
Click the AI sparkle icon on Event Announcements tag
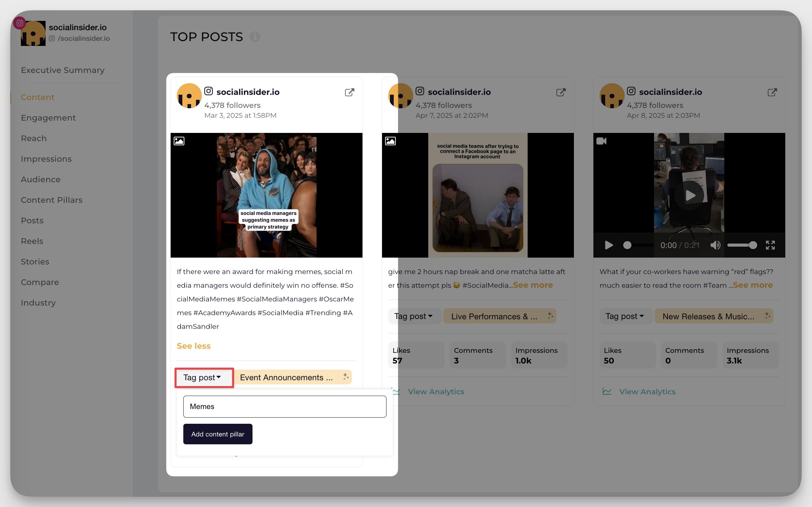pos(346,377)
